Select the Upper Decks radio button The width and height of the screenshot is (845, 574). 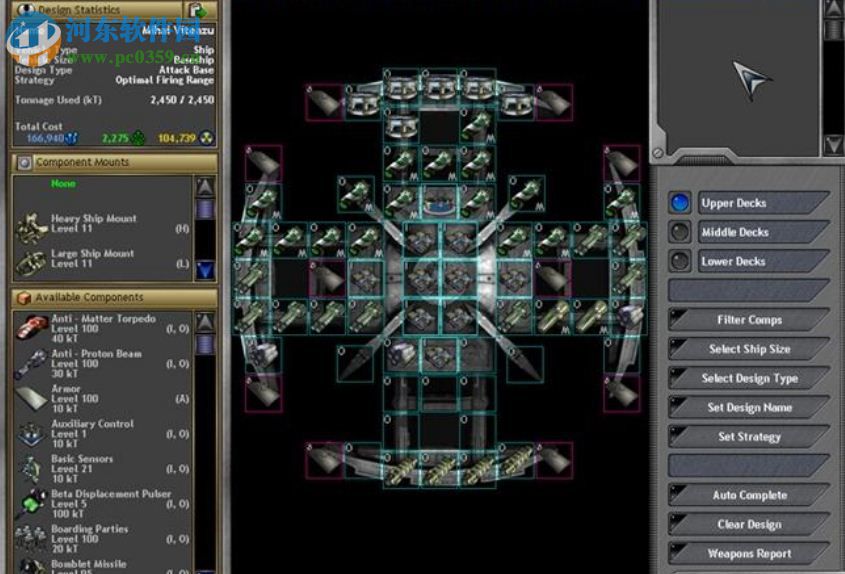click(680, 203)
